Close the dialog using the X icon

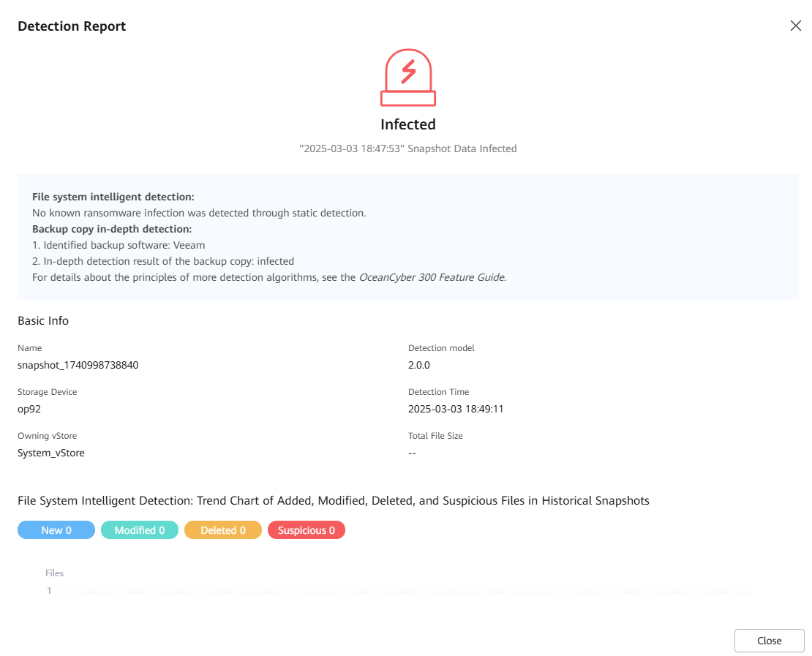pos(796,26)
